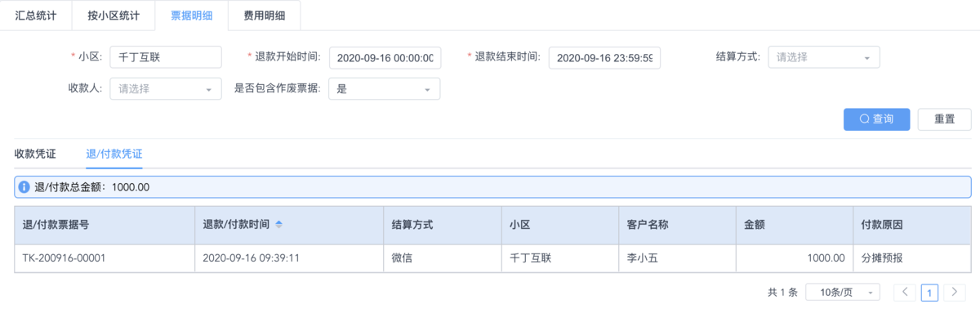
Task: Change the 10条/页 page size selector
Action: click(x=843, y=292)
